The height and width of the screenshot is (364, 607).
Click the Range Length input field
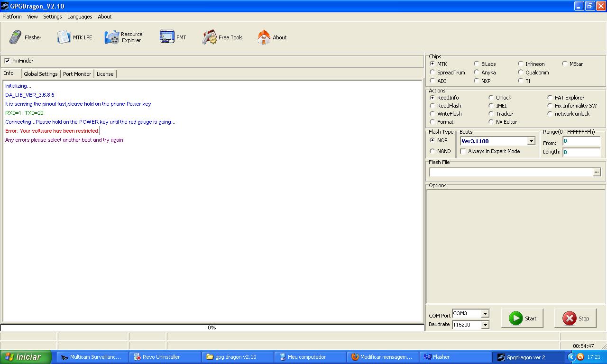coord(581,152)
